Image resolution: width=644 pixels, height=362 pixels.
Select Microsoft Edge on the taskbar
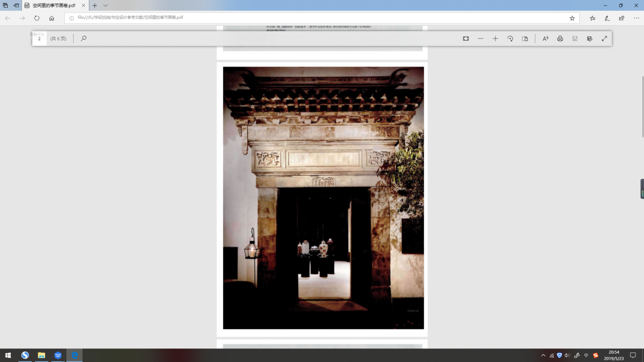(75, 355)
